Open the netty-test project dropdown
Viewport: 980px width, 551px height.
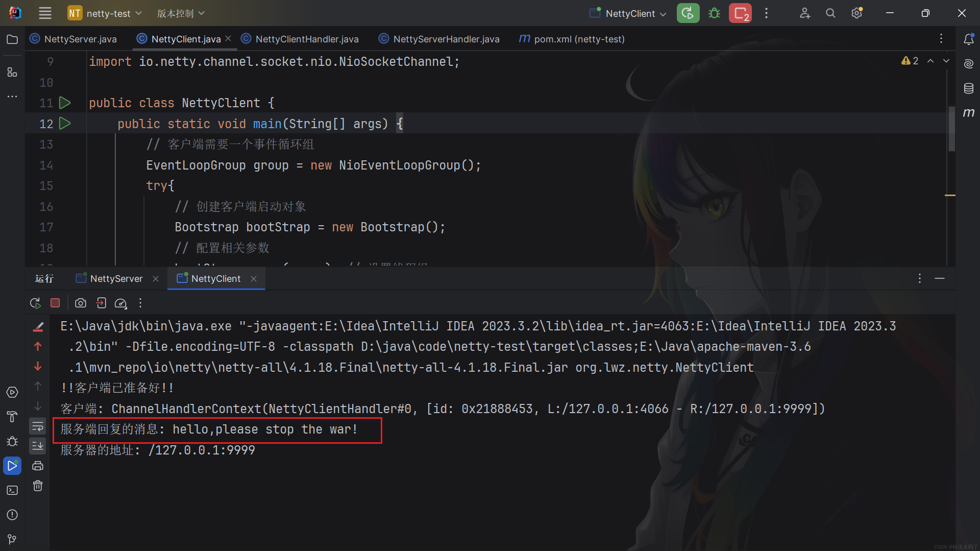click(x=105, y=13)
